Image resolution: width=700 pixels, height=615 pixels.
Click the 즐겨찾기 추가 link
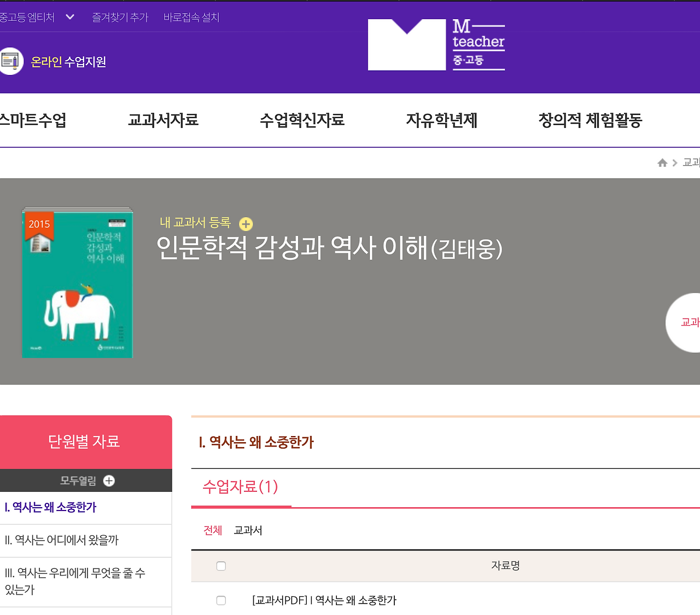120,17
